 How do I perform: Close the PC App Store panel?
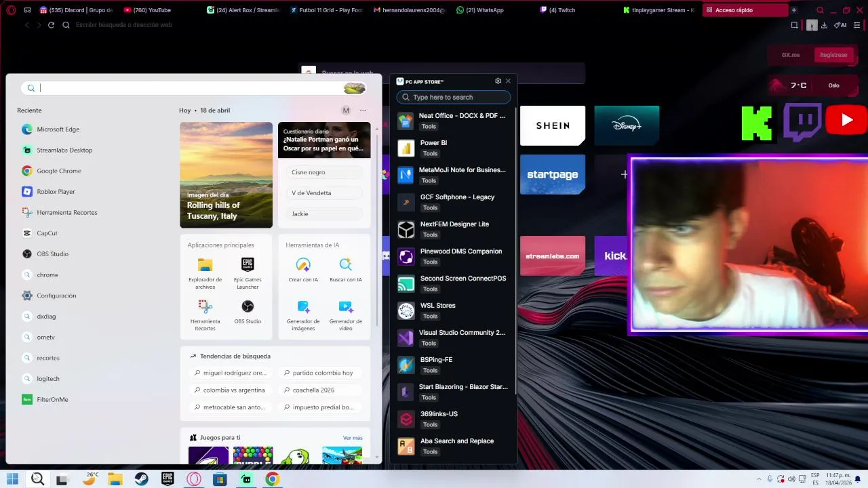[x=508, y=81]
